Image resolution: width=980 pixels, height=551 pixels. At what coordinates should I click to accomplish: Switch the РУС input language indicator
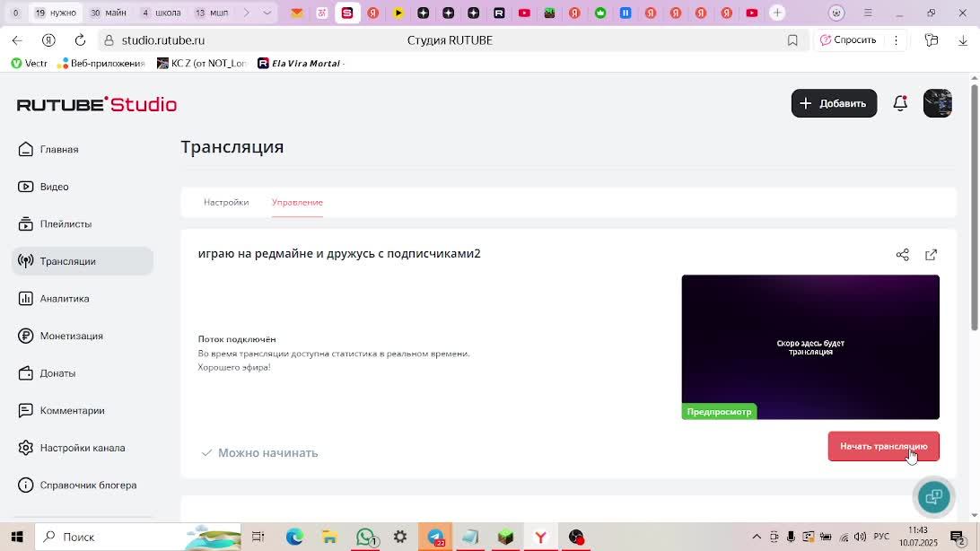point(881,537)
